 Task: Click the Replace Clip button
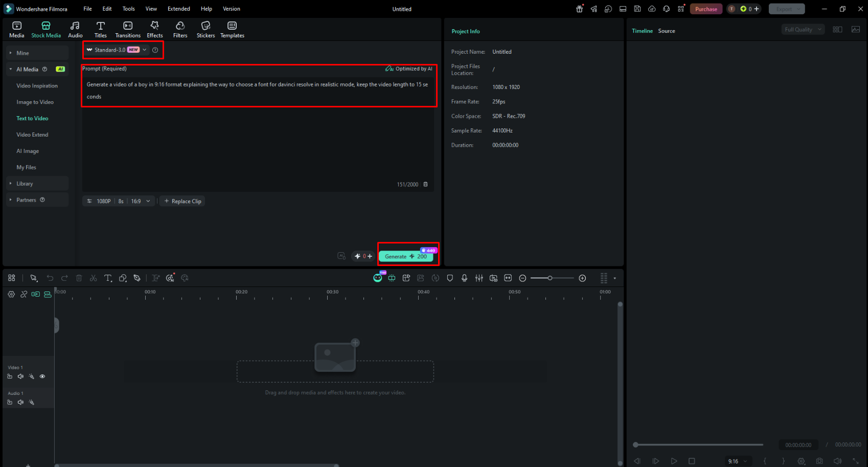pyautogui.click(x=182, y=201)
